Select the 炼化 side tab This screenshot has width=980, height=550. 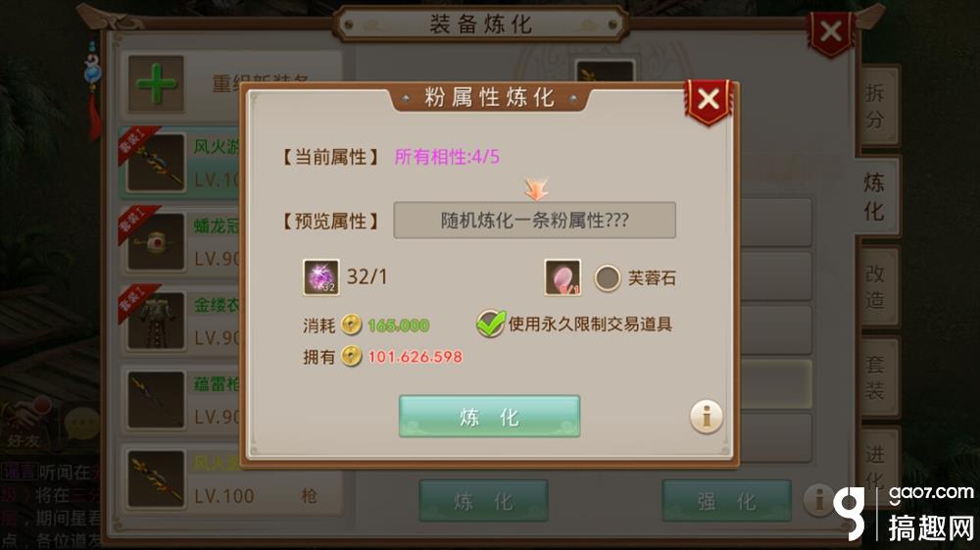874,197
